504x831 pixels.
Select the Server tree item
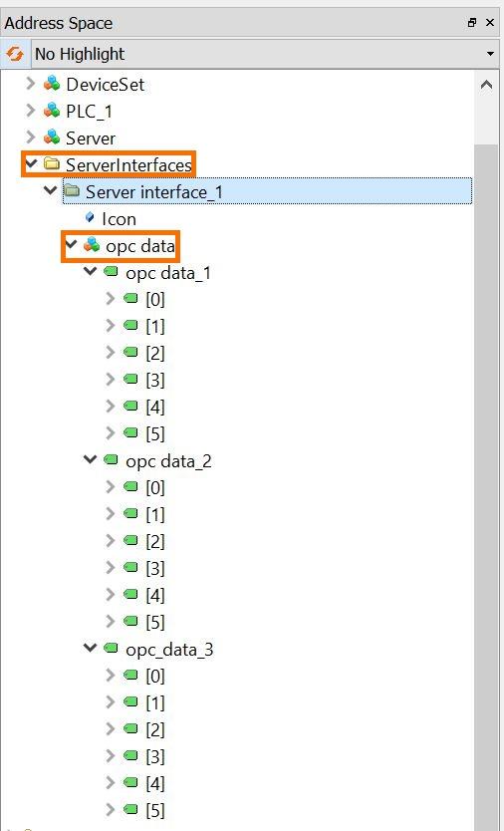click(x=91, y=138)
